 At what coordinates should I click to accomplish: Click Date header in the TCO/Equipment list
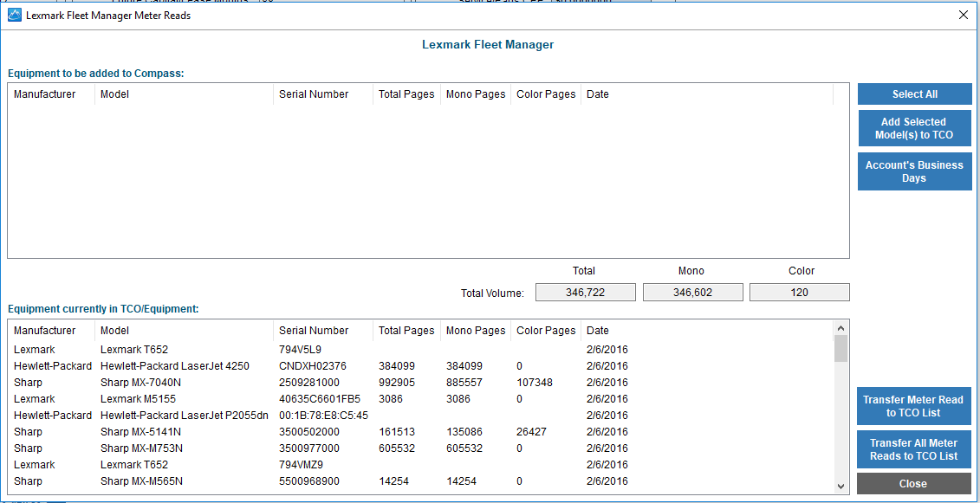click(707, 331)
